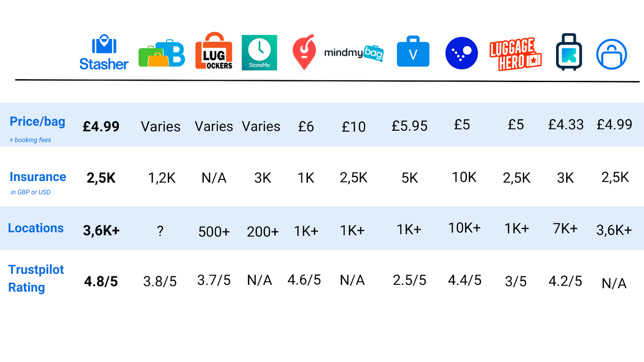The height and width of the screenshot is (362, 644).
Task: Click the red map pin logo
Action: 304,52
